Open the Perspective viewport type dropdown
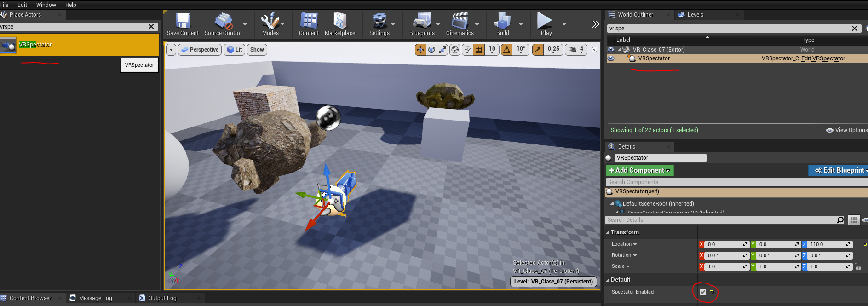 pyautogui.click(x=200, y=50)
